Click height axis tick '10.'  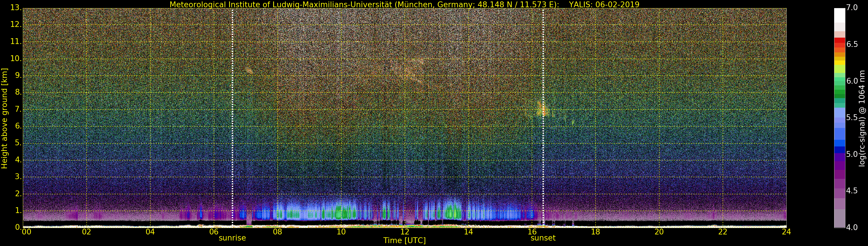coord(16,58)
